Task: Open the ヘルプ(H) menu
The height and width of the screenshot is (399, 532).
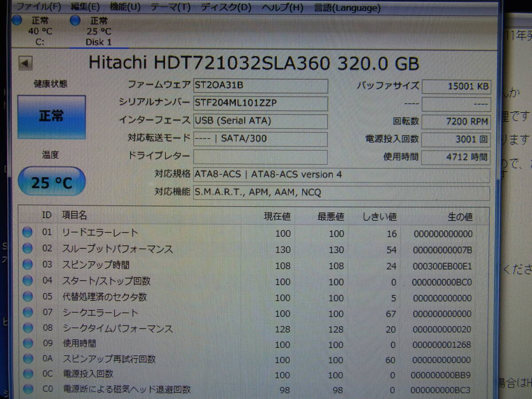Action: [282, 7]
